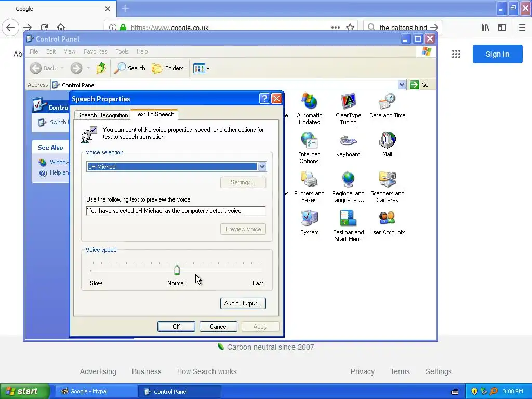This screenshot has width=532, height=399.
Task: Open View menu in Control Panel
Action: (x=70, y=51)
